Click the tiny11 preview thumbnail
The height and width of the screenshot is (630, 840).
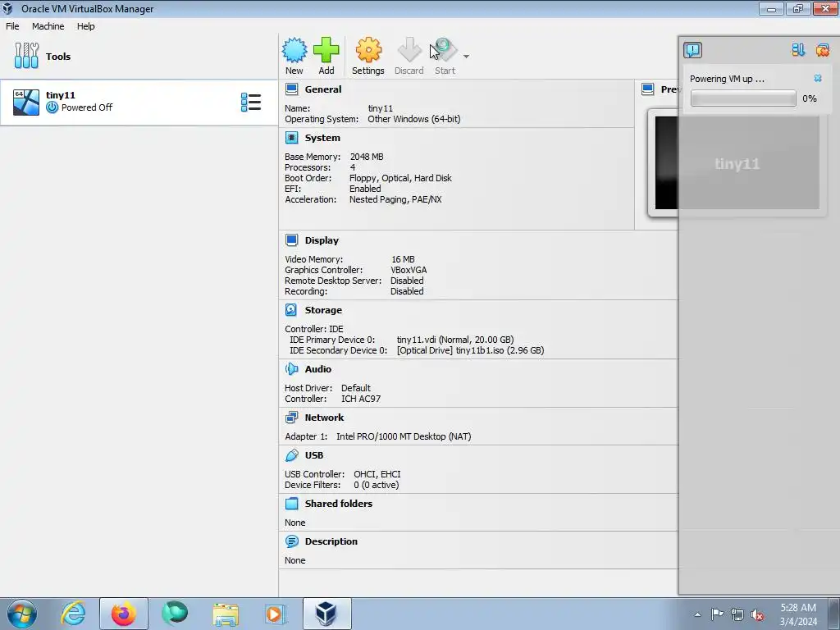[737, 163]
